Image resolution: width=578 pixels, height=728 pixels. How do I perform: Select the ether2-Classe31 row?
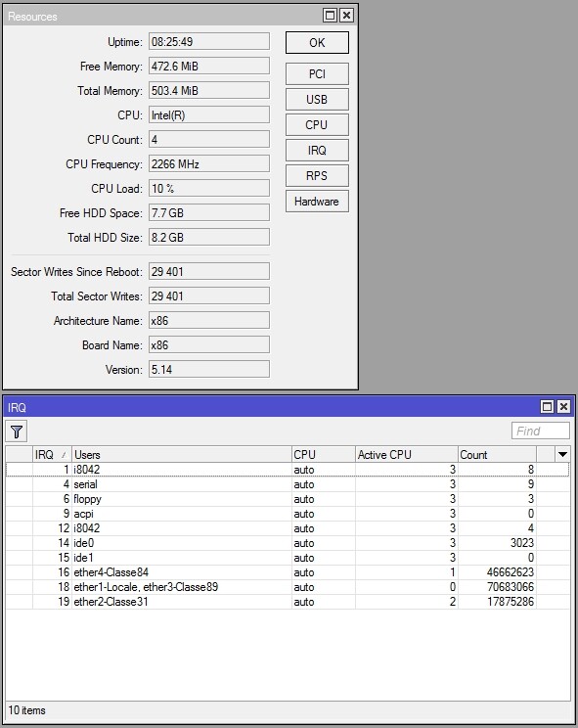(288, 602)
